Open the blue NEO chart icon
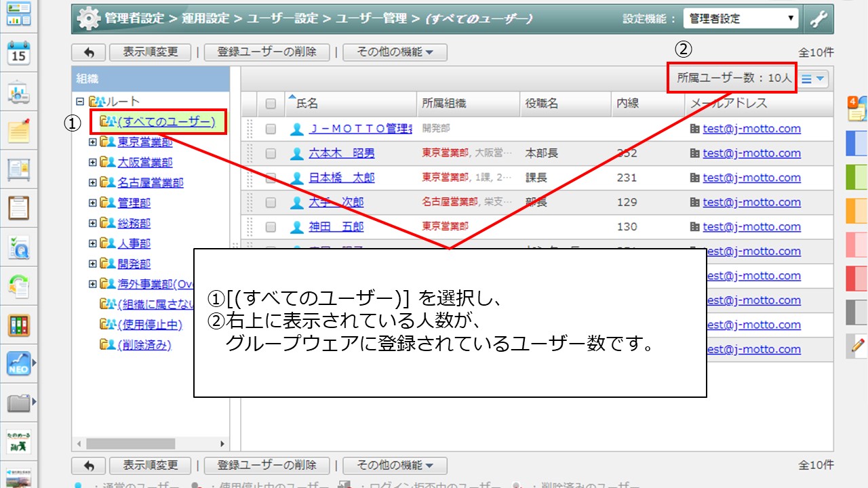 point(18,364)
